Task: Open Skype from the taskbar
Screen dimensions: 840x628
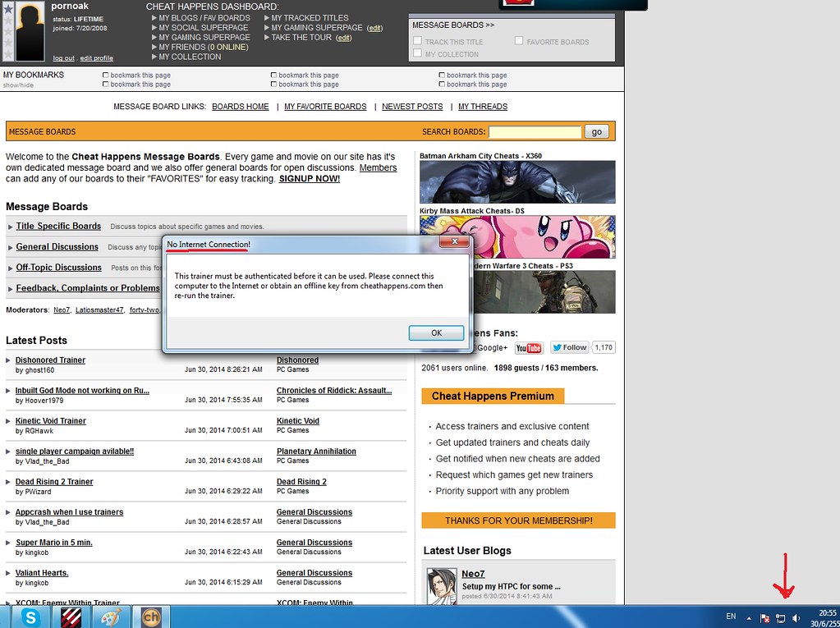Action: (x=31, y=617)
